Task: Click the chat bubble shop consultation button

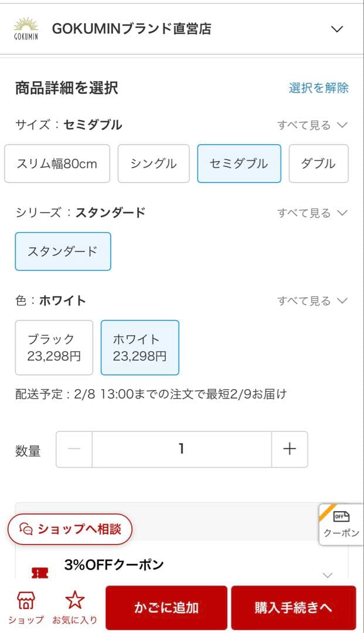Action: (x=70, y=529)
